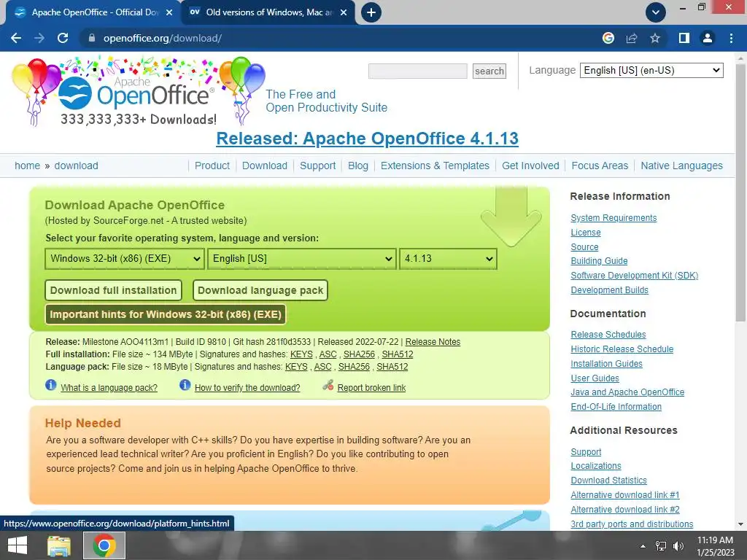This screenshot has width=747, height=560.
Task: Open File Explorer from the taskbar
Action: pyautogui.click(x=59, y=545)
